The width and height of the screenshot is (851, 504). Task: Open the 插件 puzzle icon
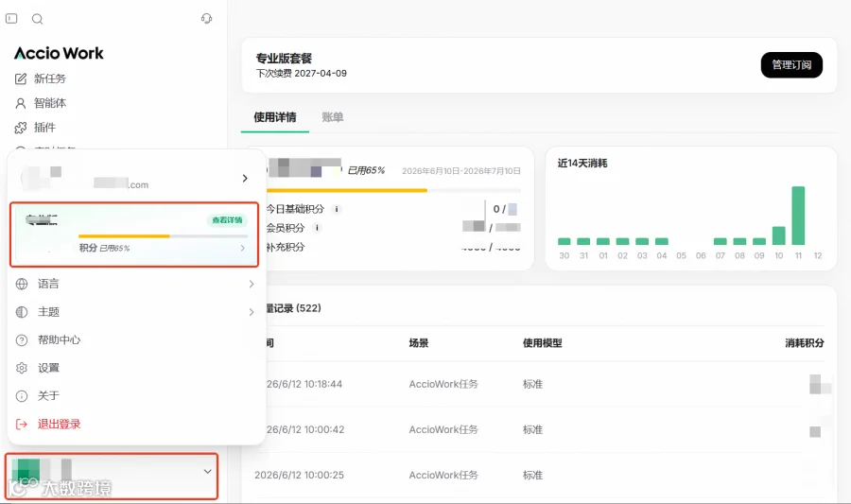(21, 128)
